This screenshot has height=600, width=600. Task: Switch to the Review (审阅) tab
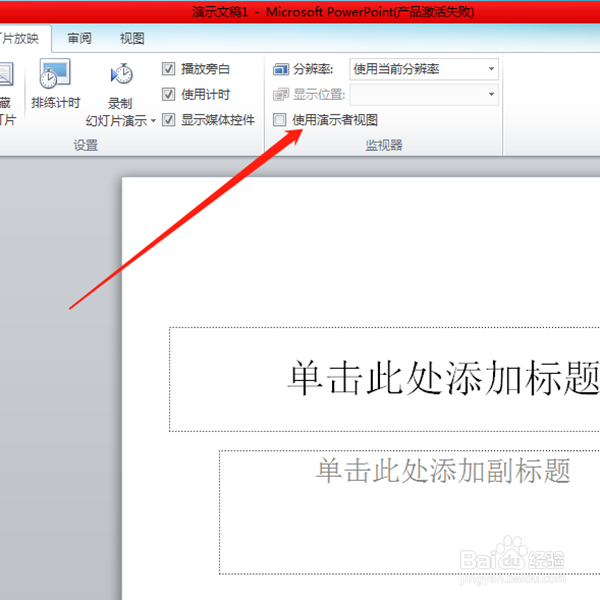[x=79, y=38]
